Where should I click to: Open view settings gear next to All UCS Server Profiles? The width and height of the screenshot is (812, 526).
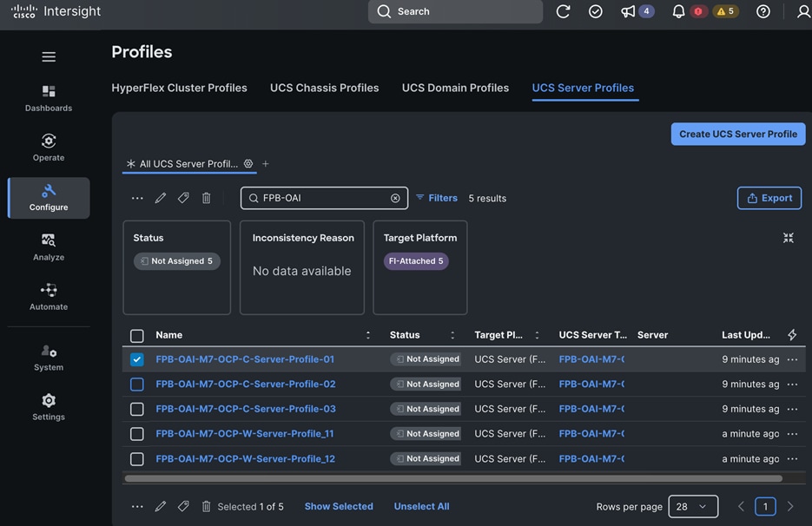point(248,163)
